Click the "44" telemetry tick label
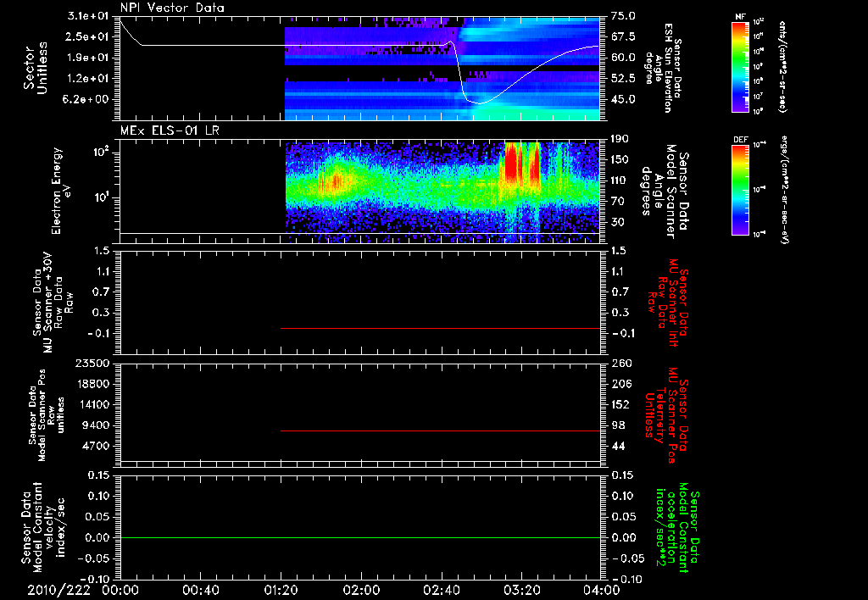 (618, 446)
